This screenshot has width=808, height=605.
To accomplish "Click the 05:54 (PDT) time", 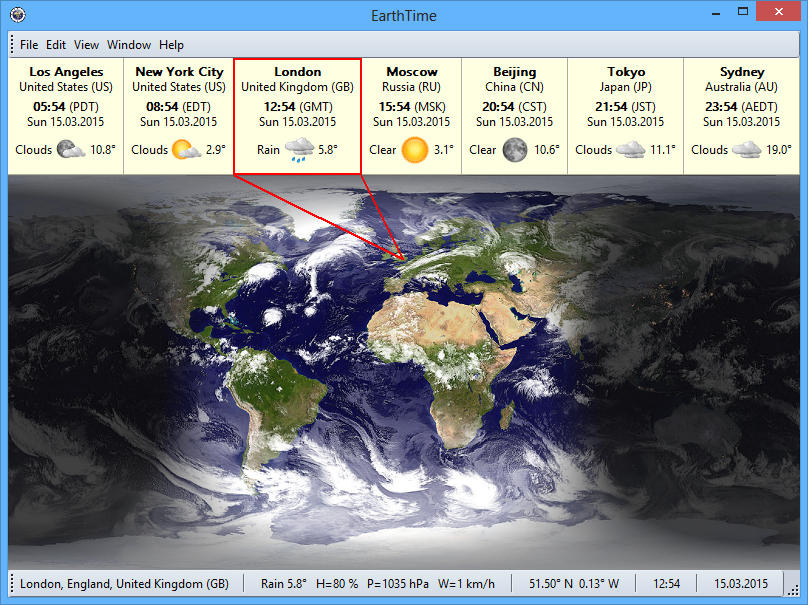I will 65,107.
